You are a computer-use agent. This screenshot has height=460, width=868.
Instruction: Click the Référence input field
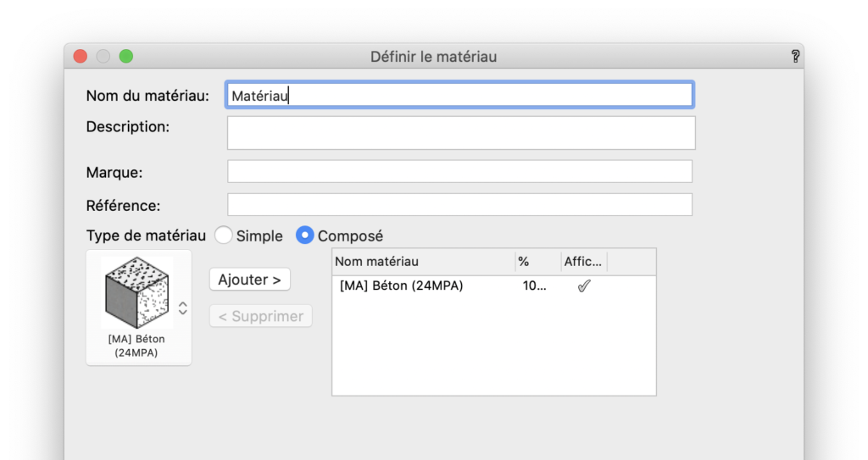[459, 205]
